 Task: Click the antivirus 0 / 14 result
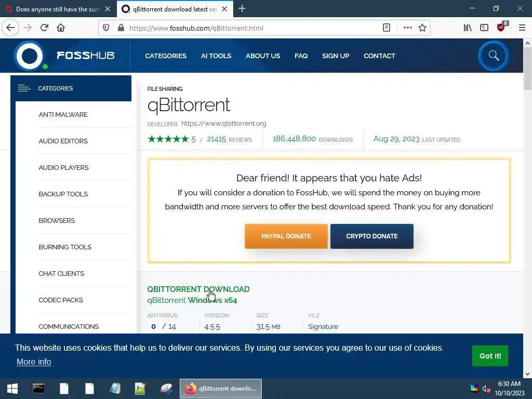point(164,326)
